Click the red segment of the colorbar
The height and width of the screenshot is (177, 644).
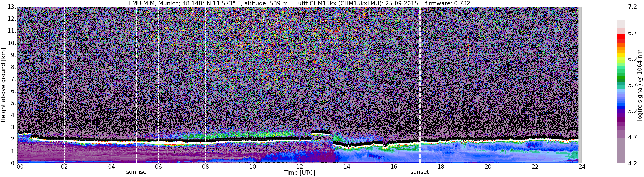[x=621, y=37]
